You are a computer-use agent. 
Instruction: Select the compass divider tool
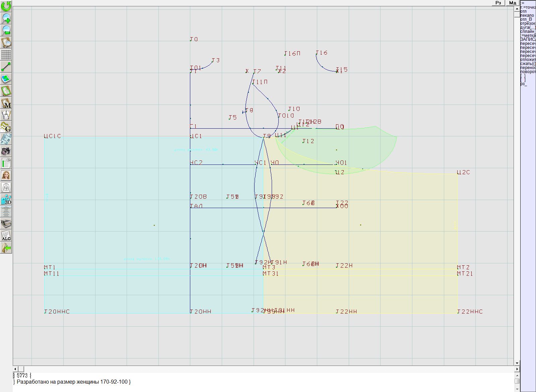pyautogui.click(x=6, y=115)
